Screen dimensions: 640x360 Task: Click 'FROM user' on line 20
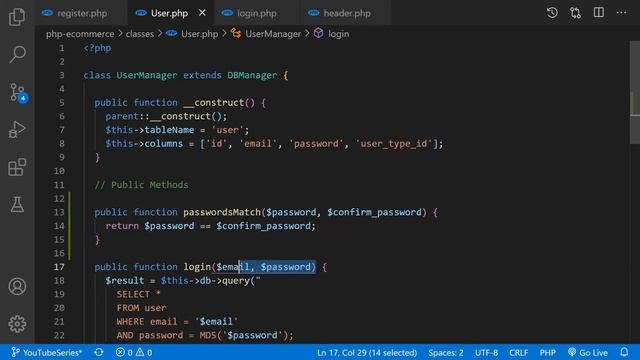tap(142, 308)
